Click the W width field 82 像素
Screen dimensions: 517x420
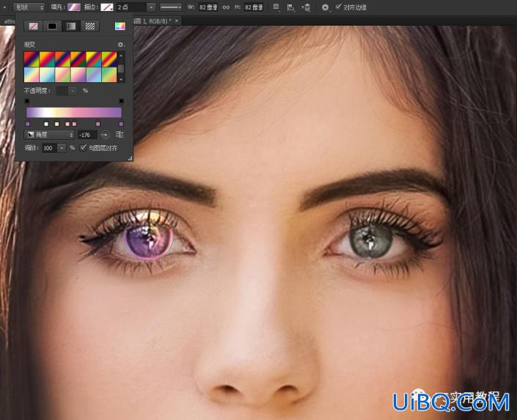[208, 7]
